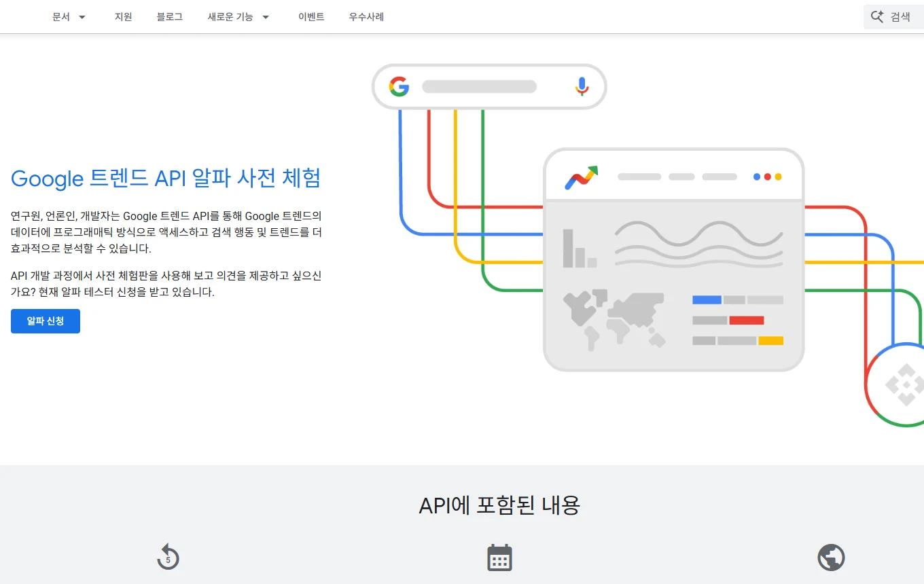Viewport: 924px width, 584px height.
Task: Select the 이벤트 menu entry
Action: click(311, 16)
